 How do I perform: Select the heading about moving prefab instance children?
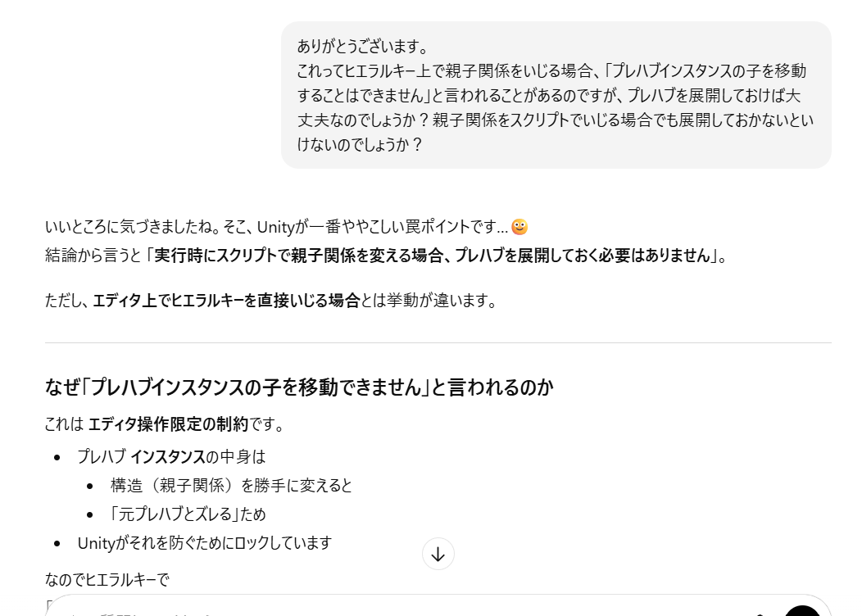(300, 387)
